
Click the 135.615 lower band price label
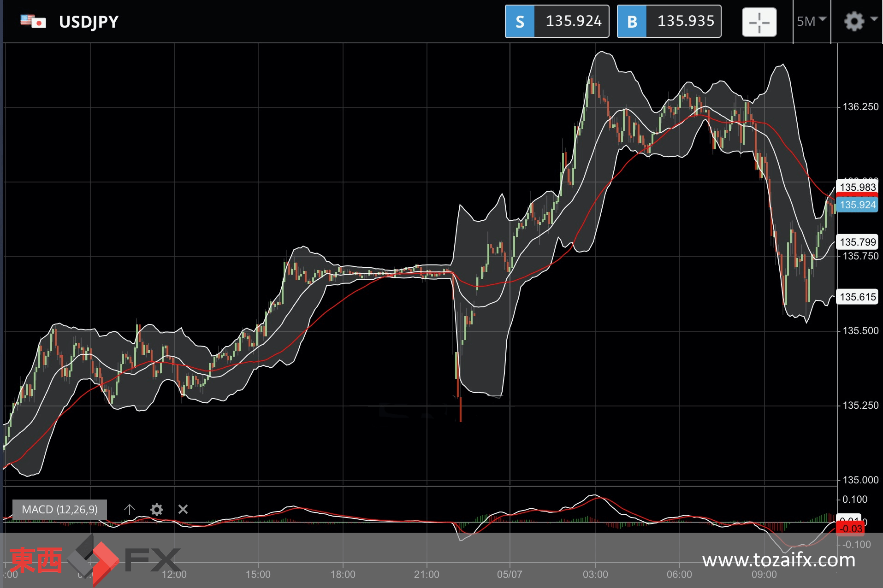[x=857, y=297]
